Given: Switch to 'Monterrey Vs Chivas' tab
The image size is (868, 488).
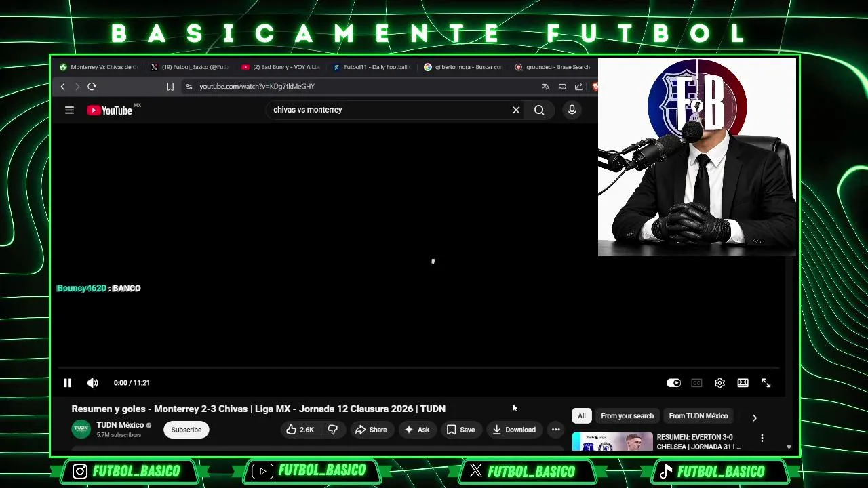Looking at the screenshot, I should click(x=98, y=67).
